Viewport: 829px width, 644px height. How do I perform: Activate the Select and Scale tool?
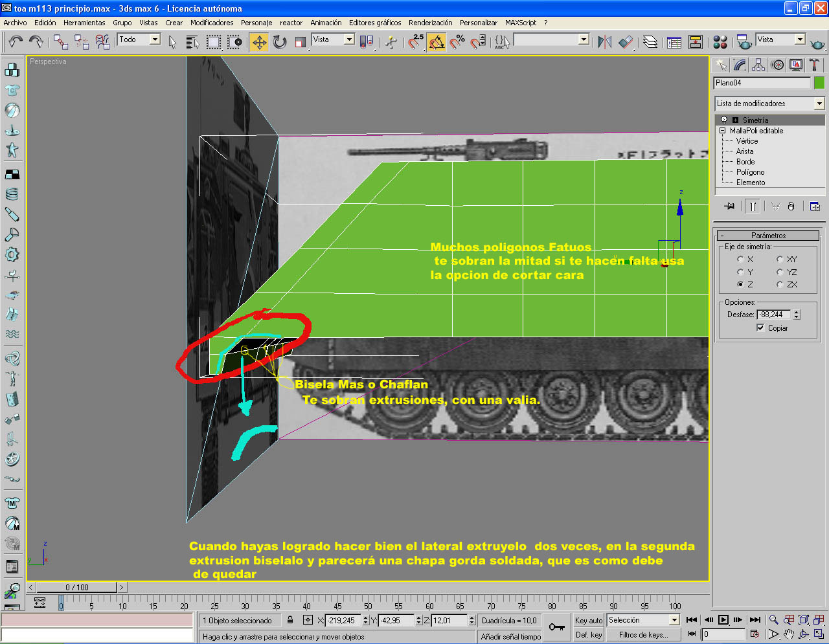point(300,42)
